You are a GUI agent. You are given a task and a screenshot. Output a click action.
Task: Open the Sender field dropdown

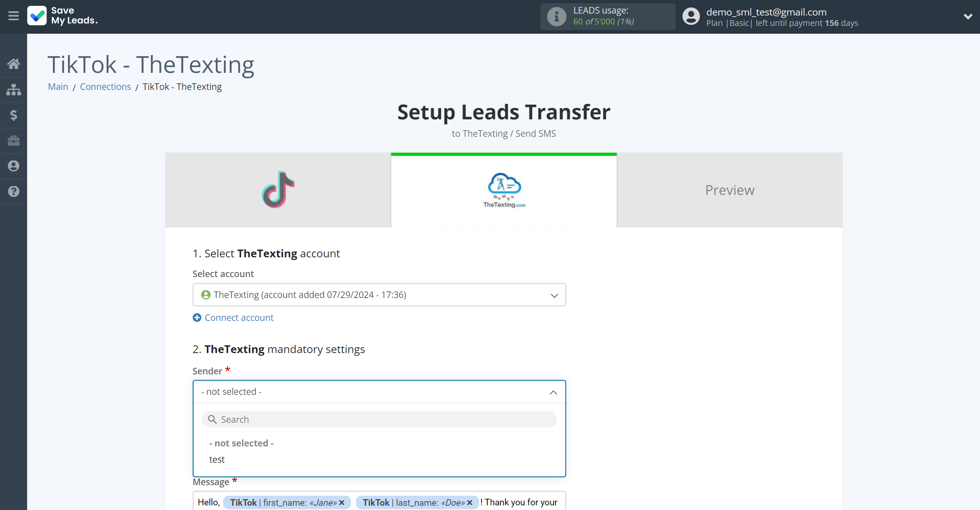(379, 392)
